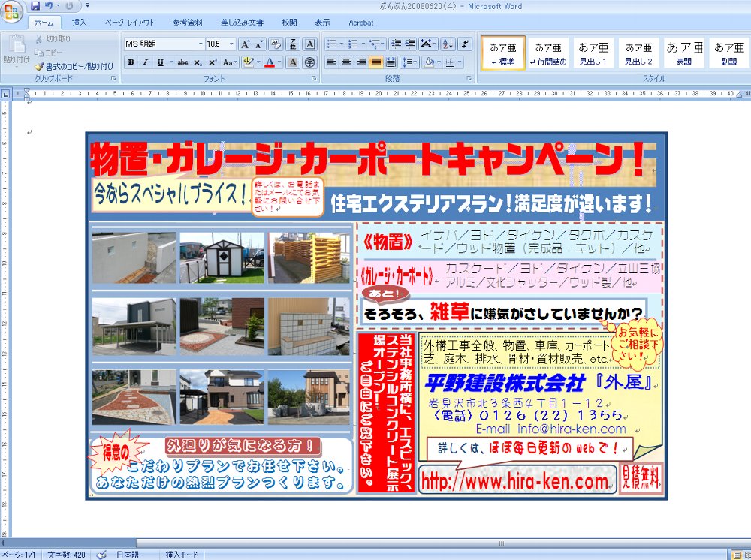Click the tab selector at ruler corner
Image resolution: width=751 pixels, height=560 pixels.
5,95
